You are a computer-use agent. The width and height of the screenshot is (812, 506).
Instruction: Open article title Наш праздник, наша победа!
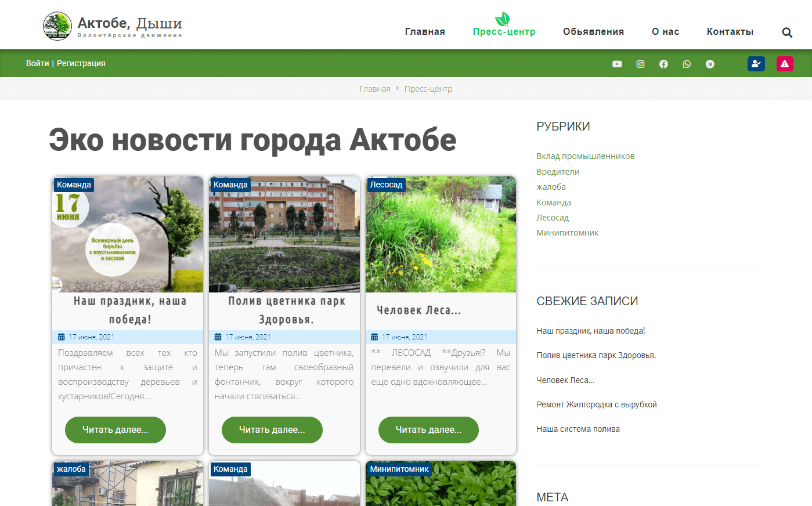130,310
